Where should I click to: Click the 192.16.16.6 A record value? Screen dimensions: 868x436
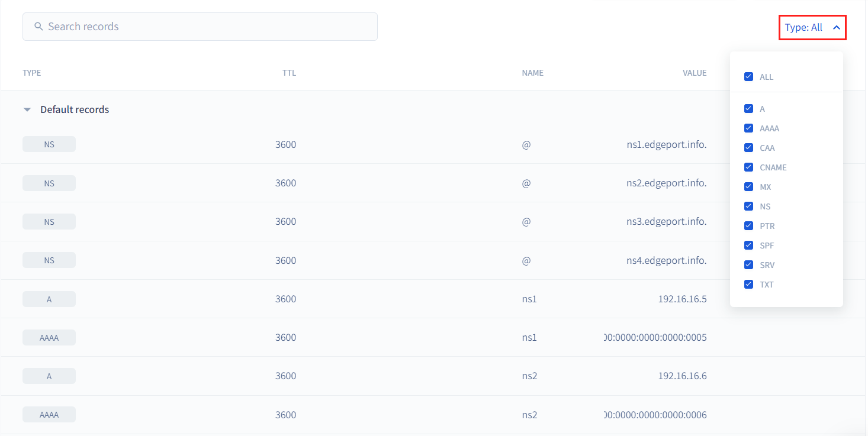tap(682, 376)
